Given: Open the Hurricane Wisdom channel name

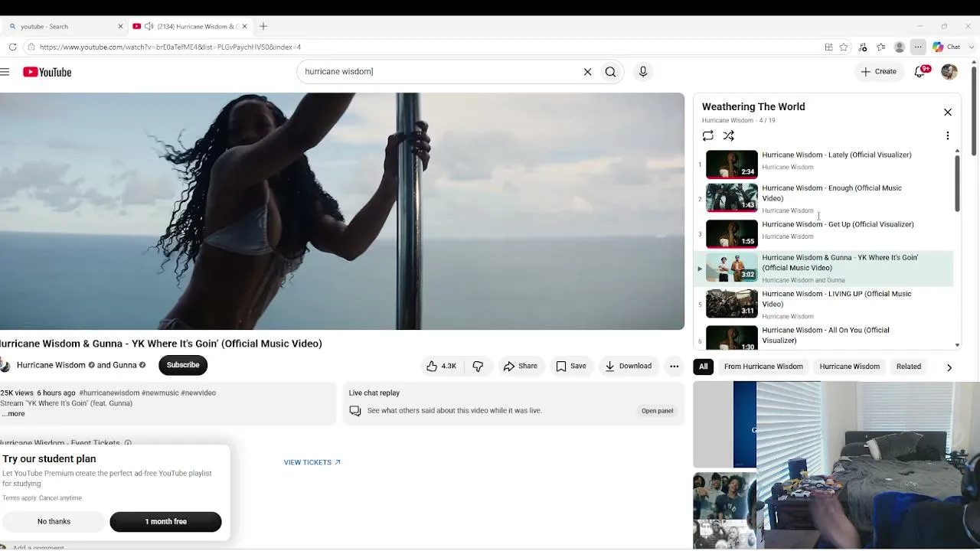Looking at the screenshot, I should 51,365.
